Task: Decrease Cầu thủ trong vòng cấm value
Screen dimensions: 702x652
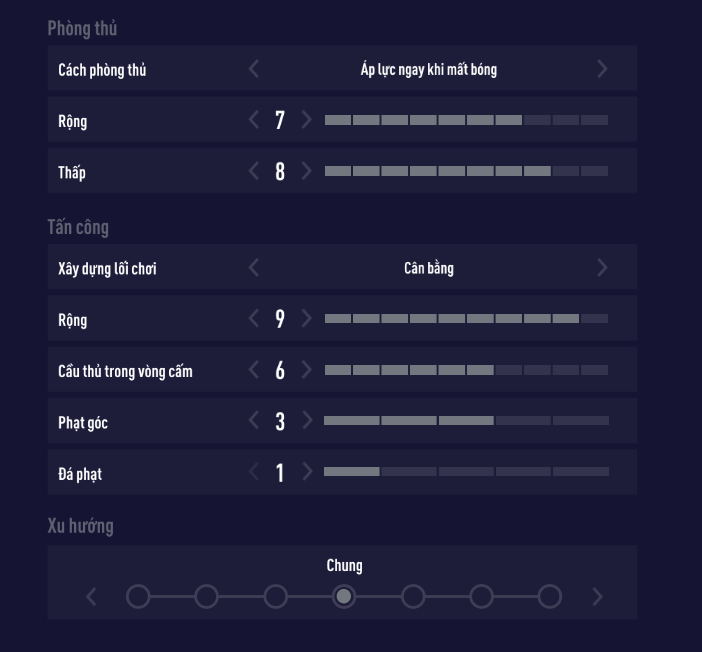Action: 254,370
